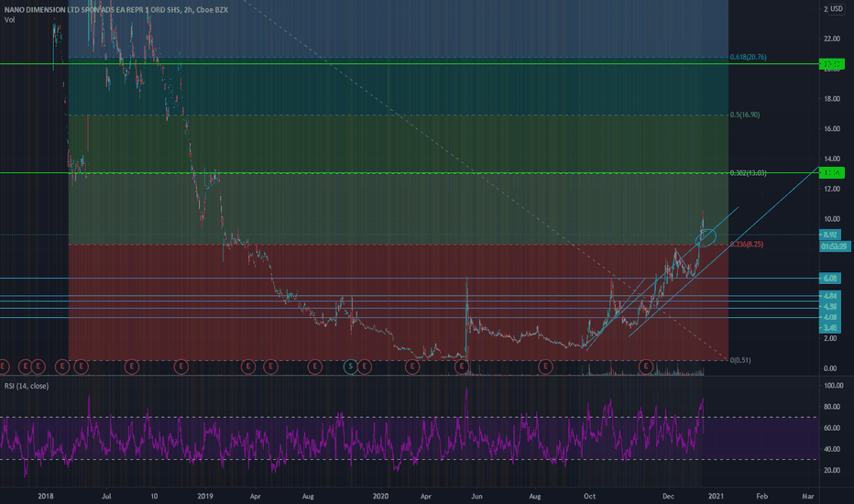Image resolution: width=854 pixels, height=504 pixels.
Task: Click the 80.00 RSI axis label
Action: (832, 407)
